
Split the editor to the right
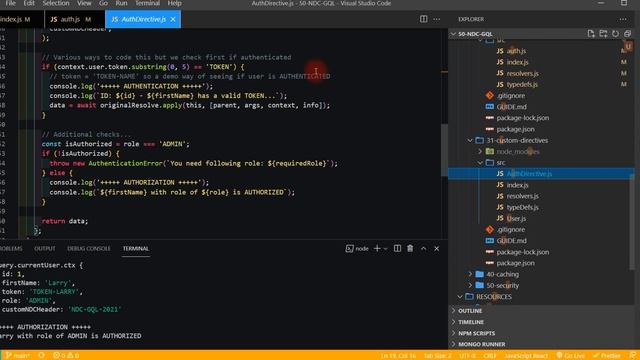pyautogui.click(x=424, y=19)
